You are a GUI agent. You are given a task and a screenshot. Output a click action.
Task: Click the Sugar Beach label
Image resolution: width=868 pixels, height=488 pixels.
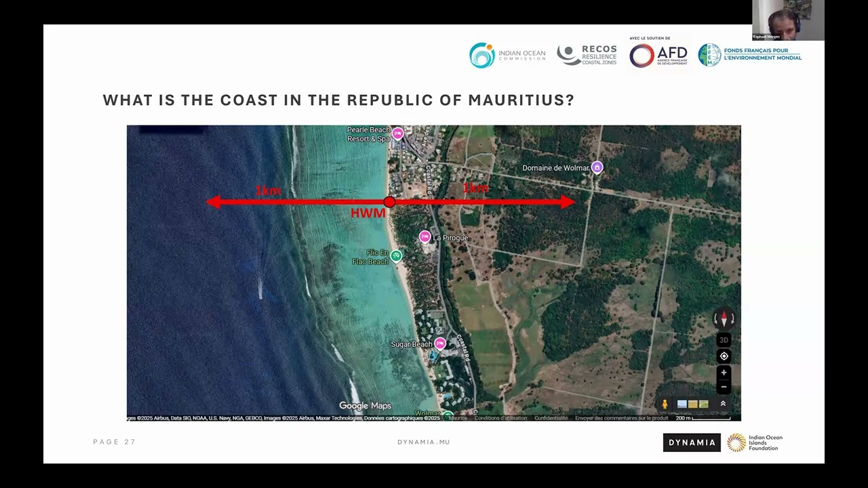[412, 344]
